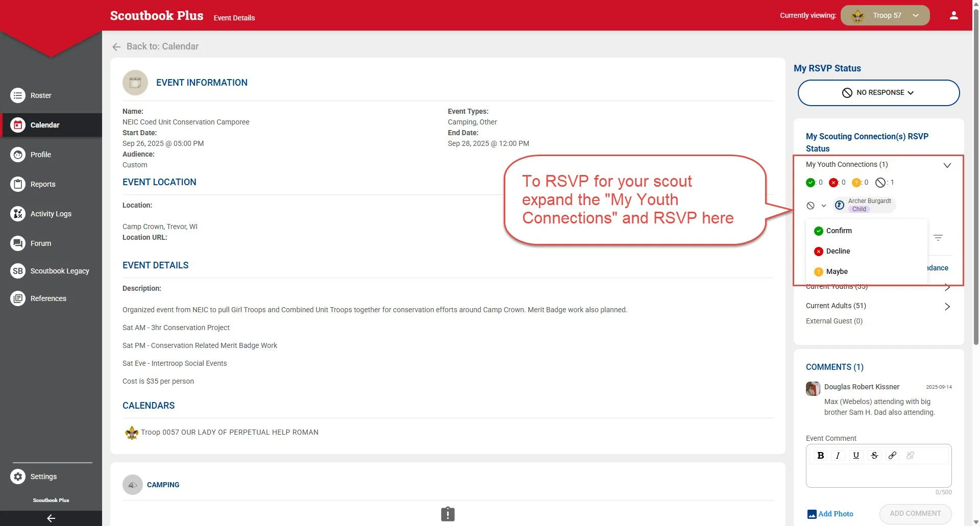Click the Camp Crown, Trevor, WI location text

[160, 227]
